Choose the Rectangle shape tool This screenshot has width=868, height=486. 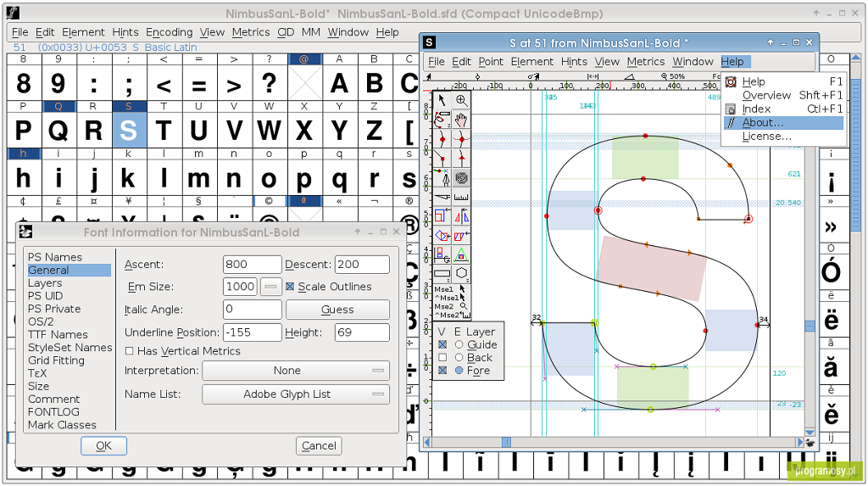pos(442,274)
